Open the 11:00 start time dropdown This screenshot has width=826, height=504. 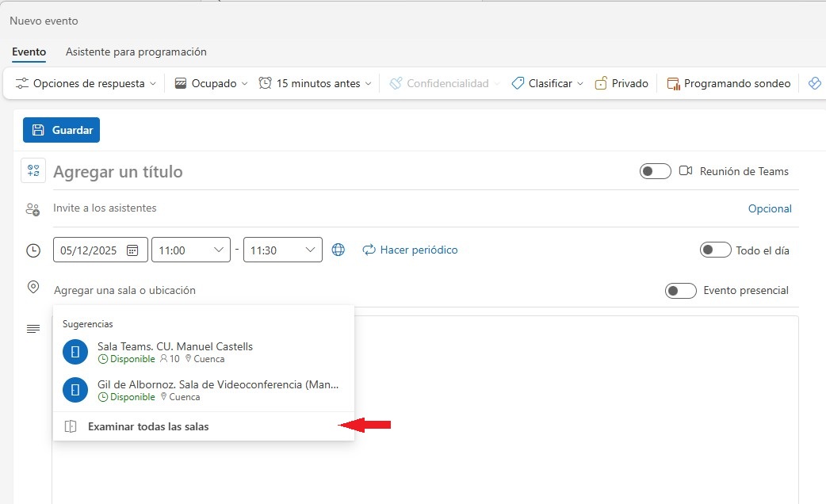[x=190, y=250]
